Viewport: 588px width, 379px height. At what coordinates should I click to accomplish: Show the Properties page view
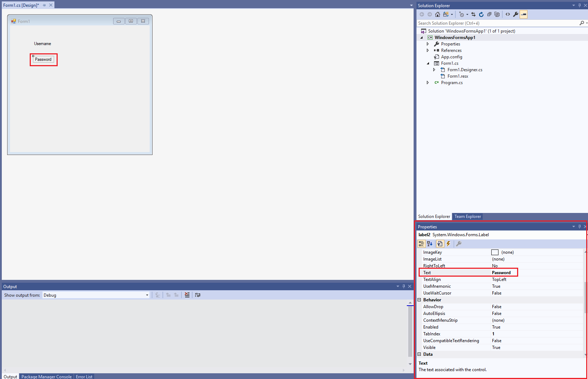[x=440, y=244]
